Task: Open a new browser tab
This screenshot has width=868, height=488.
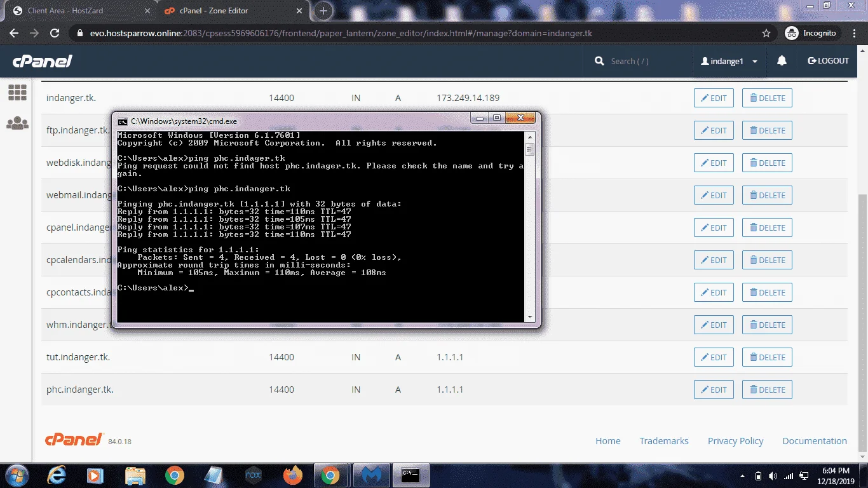Action: [323, 11]
